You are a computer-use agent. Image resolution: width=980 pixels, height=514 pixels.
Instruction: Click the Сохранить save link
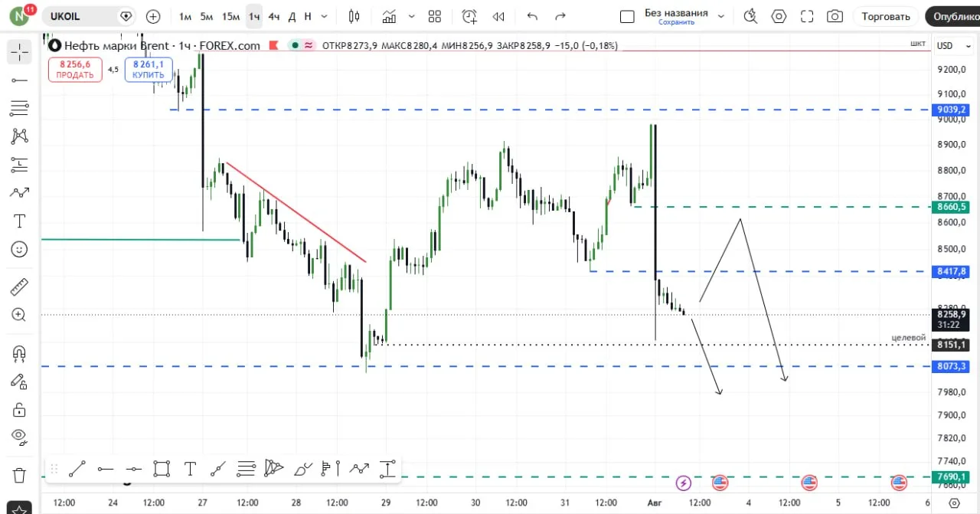[676, 22]
